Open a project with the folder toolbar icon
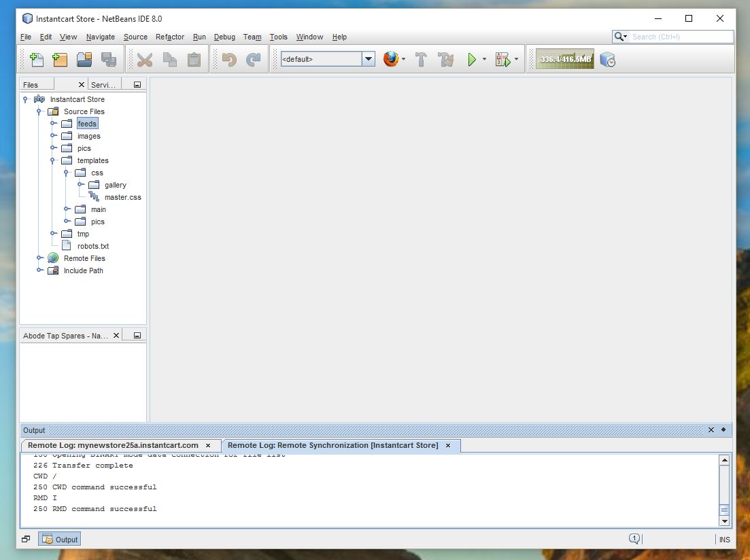This screenshot has width=750, height=560. [x=84, y=59]
